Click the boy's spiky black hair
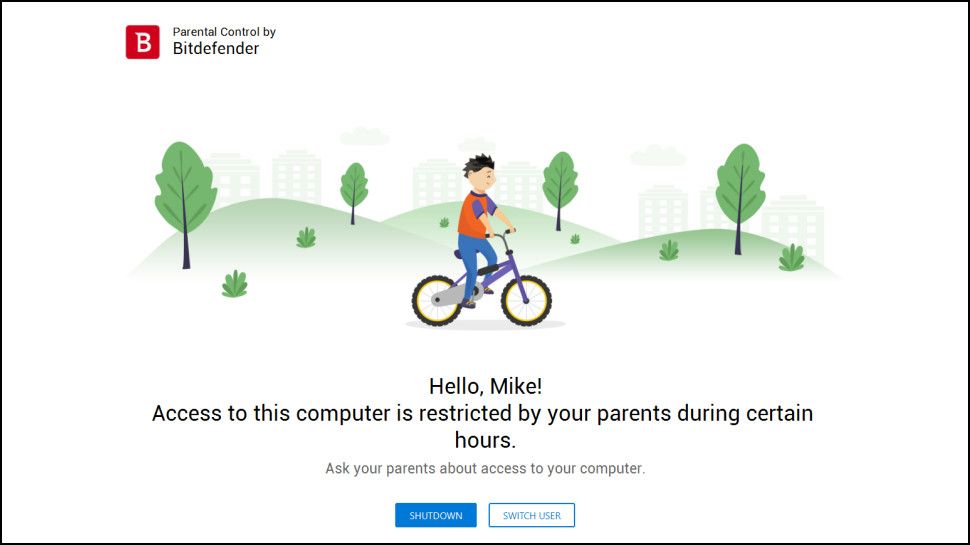Viewport: 970px width, 545px height. [480, 165]
